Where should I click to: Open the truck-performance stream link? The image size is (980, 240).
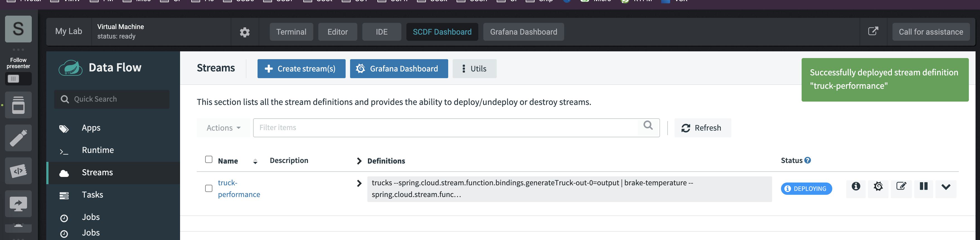tap(239, 189)
